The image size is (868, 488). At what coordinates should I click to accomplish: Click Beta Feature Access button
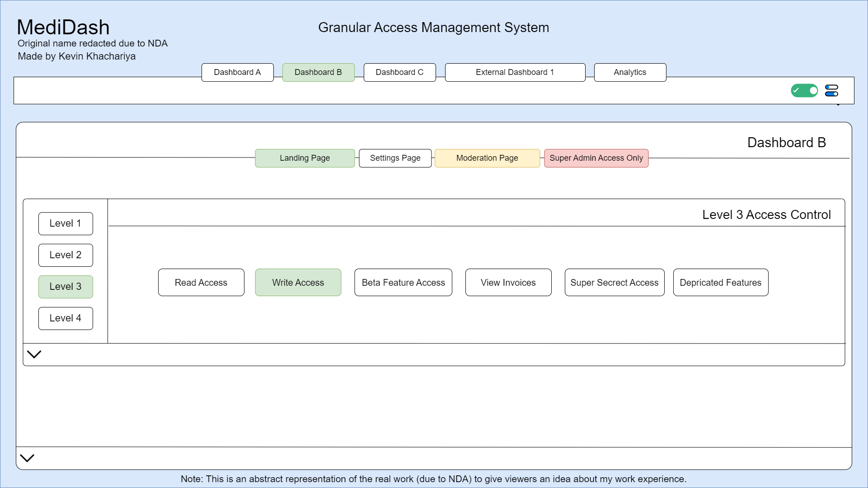403,282
